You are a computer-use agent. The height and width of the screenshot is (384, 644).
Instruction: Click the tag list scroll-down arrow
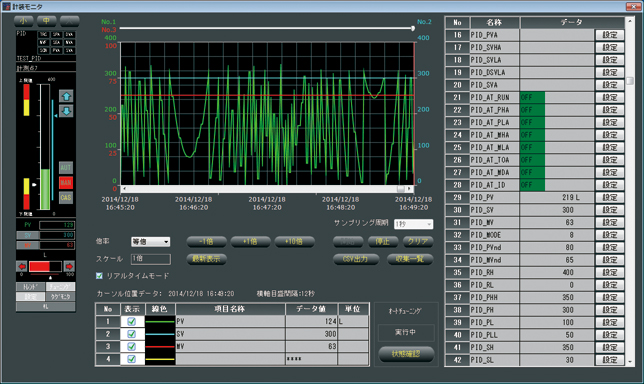630,362
